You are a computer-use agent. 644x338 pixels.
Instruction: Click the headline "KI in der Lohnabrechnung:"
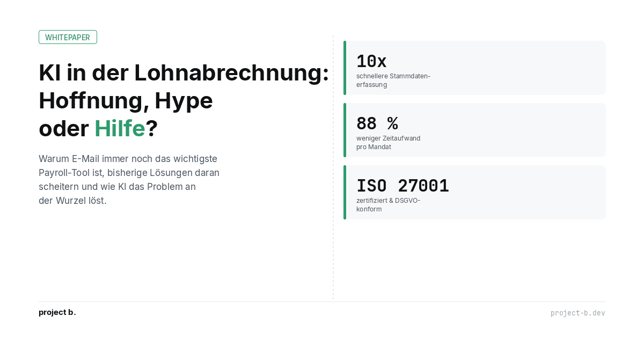(184, 72)
